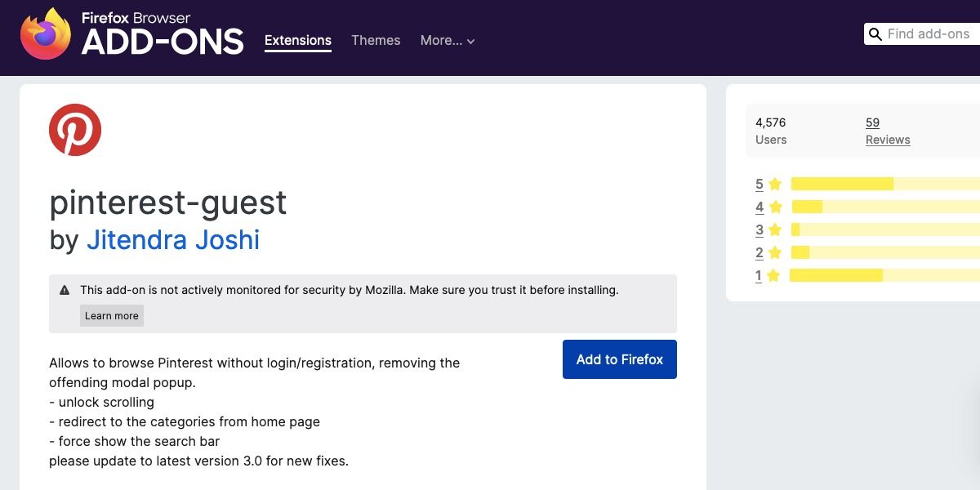Click the 4-star rating star icon

(x=774, y=207)
